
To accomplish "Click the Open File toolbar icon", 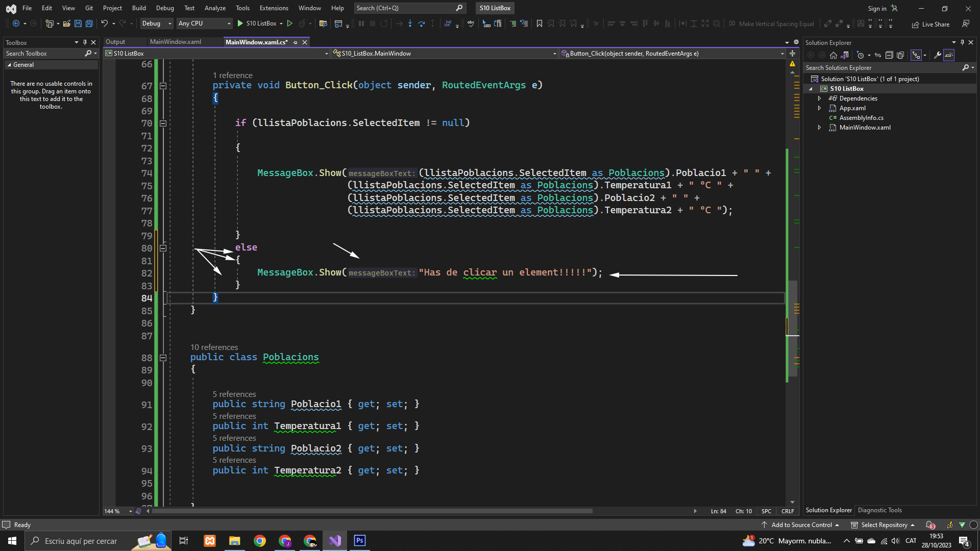I will click(67, 23).
